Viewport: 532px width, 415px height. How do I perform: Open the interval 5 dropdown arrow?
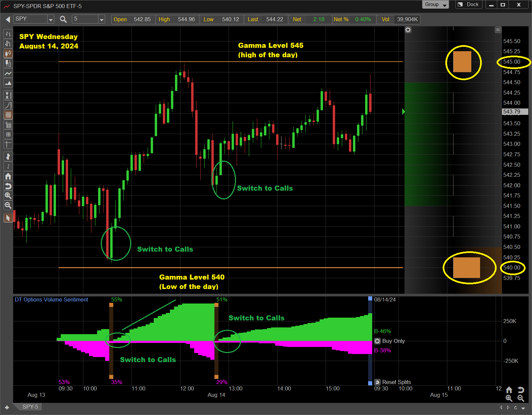click(x=101, y=20)
